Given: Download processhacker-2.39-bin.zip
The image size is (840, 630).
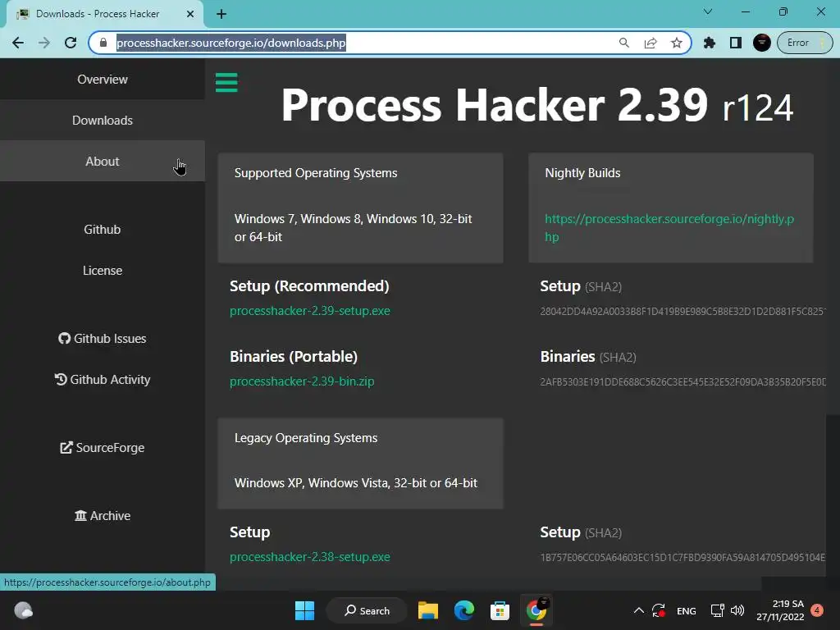Looking at the screenshot, I should (x=302, y=381).
